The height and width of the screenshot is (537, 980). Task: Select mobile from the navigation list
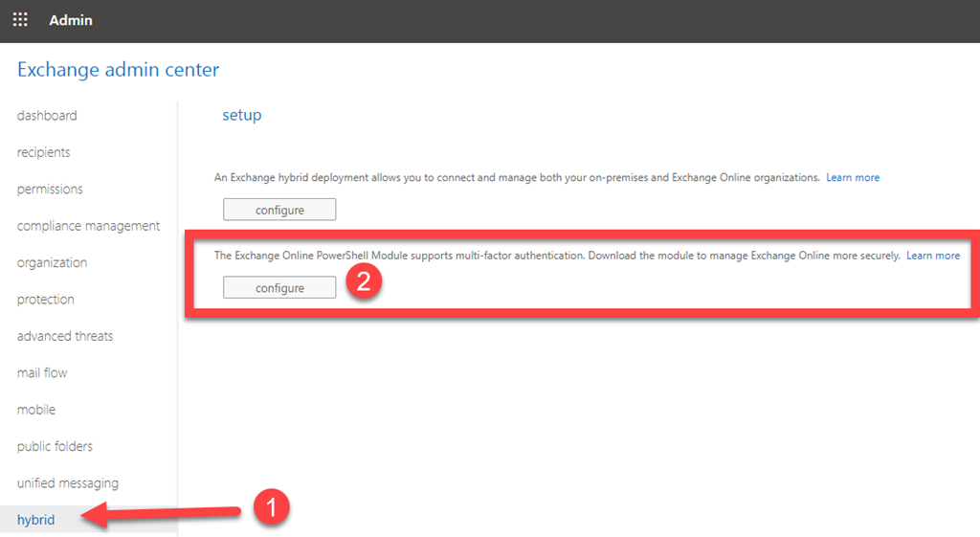pyautogui.click(x=36, y=410)
